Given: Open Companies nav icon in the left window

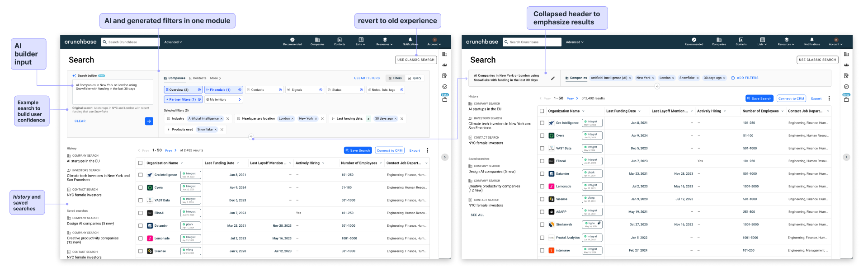Looking at the screenshot, I should (x=317, y=42).
